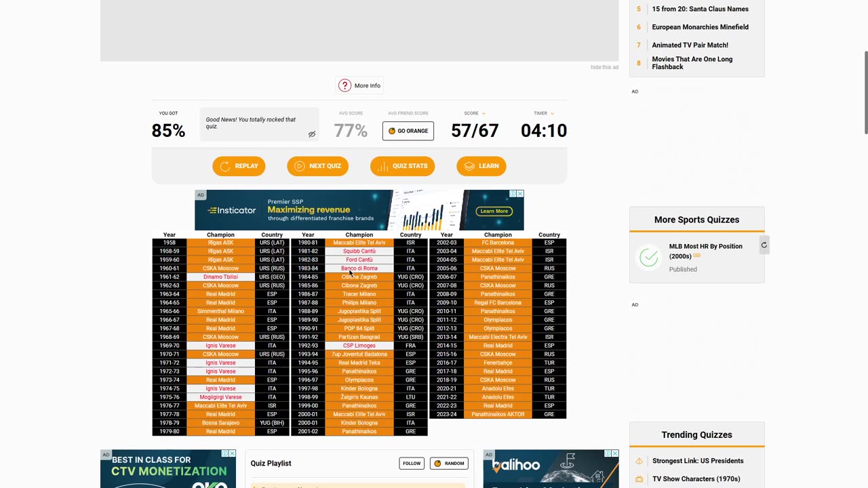Click the 'YUG (BIH)' country cell

[272, 423]
